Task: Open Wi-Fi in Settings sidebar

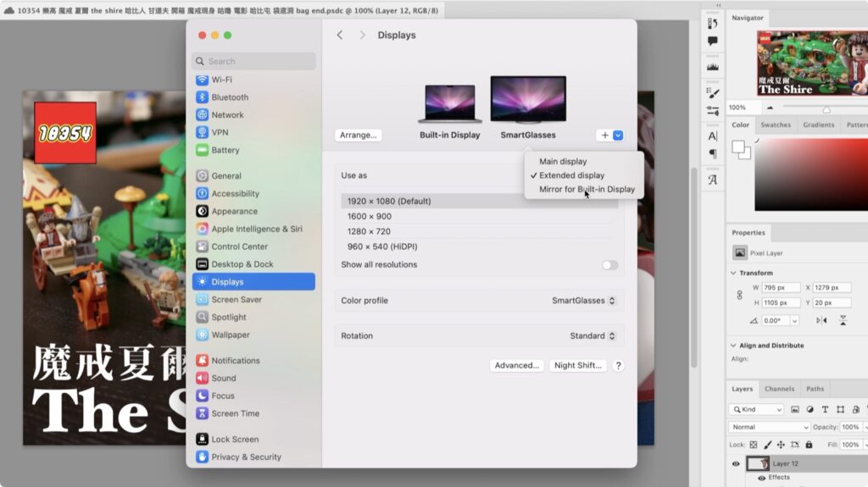Action: pos(253,80)
